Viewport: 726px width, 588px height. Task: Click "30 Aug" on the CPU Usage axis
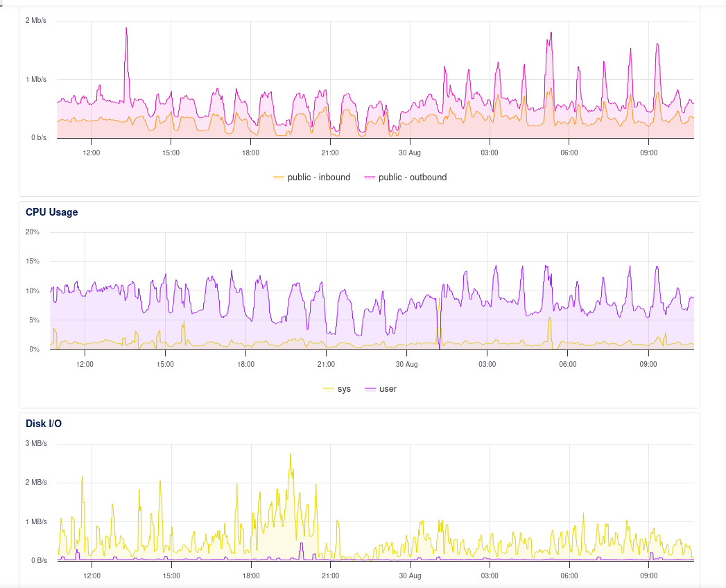point(407,363)
